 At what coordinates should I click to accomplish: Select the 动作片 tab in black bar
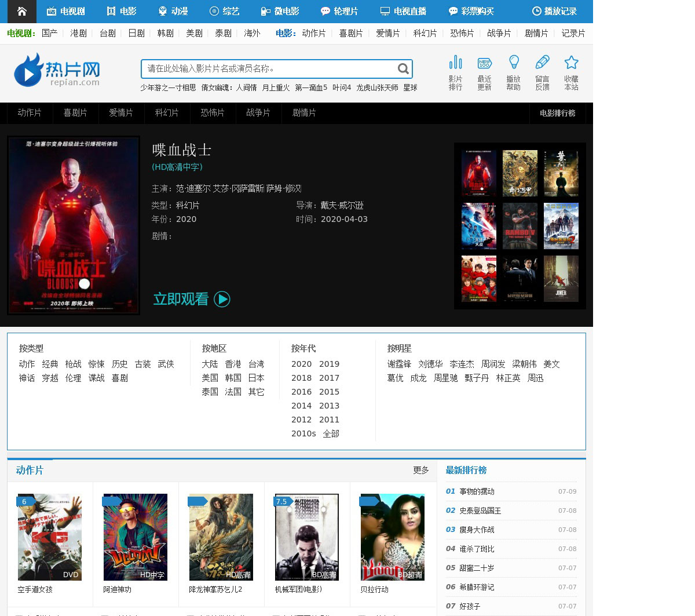tap(30, 113)
